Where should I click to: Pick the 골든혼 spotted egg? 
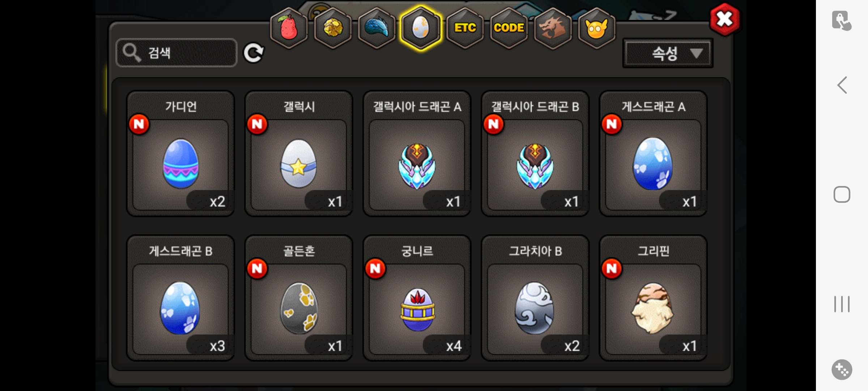click(299, 298)
